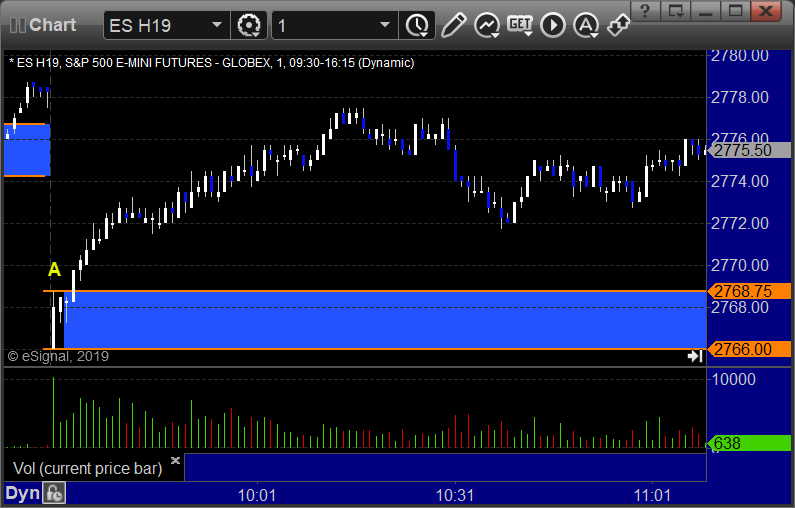Open the Chart title menu grip
This screenshot has height=508, width=795.
point(17,25)
